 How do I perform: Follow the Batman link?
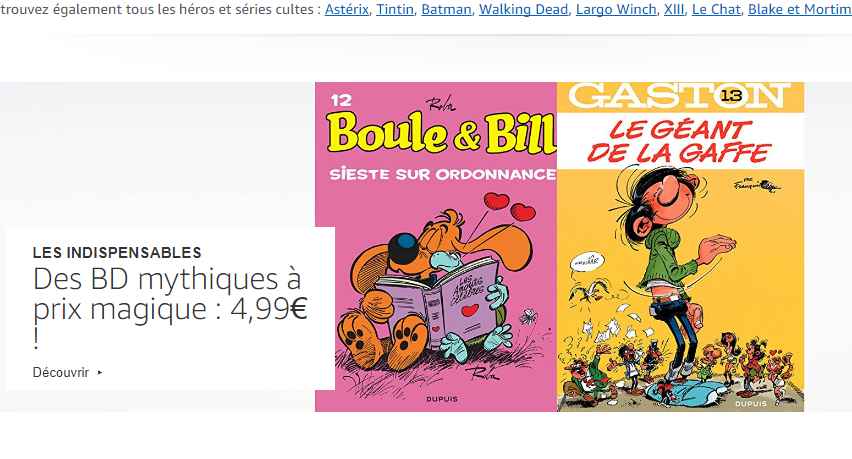(x=446, y=9)
